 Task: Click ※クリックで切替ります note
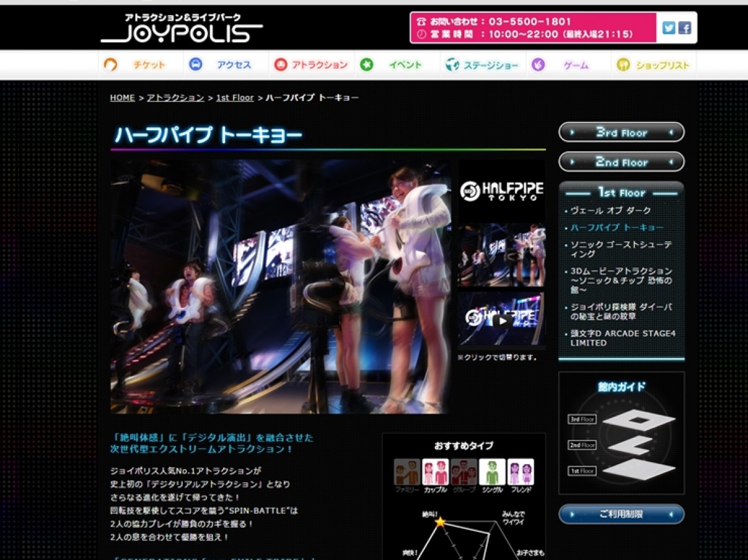(497, 358)
